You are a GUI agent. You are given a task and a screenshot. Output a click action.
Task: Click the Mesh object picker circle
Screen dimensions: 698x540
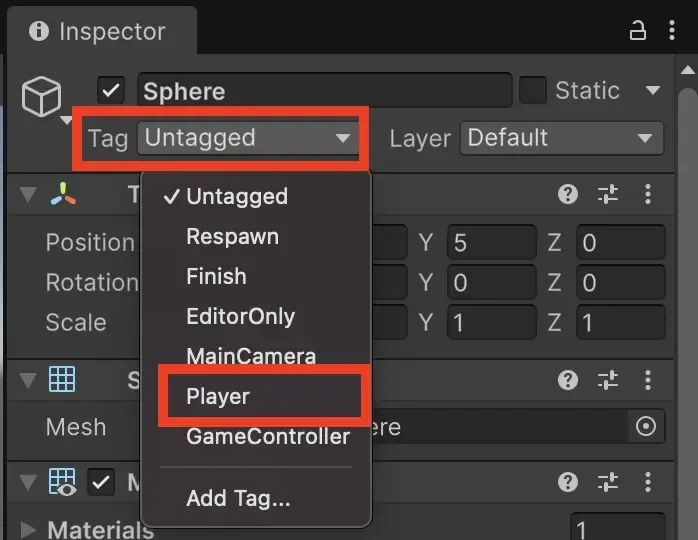[x=645, y=427]
